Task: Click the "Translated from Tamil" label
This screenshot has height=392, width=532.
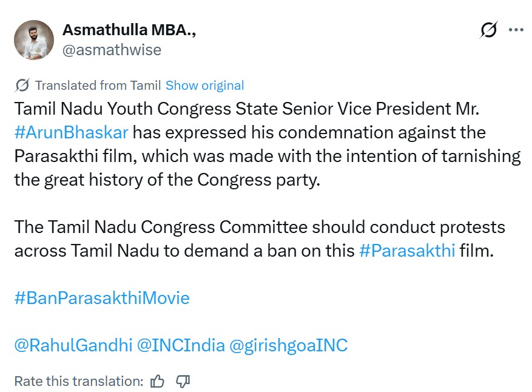Action: pos(98,86)
